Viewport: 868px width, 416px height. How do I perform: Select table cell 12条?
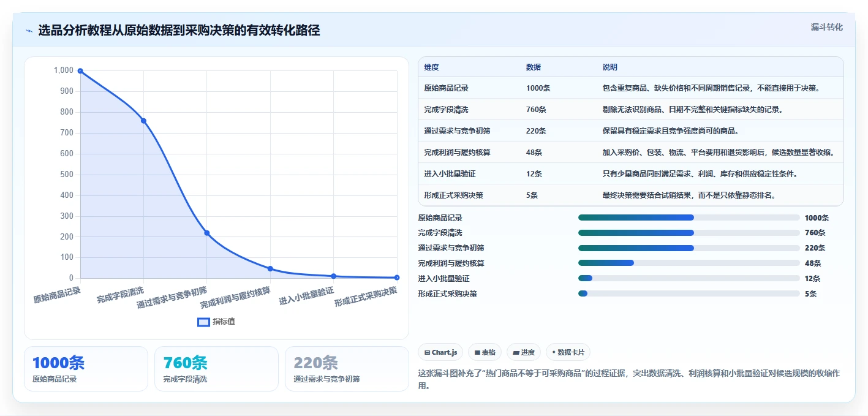(x=534, y=174)
